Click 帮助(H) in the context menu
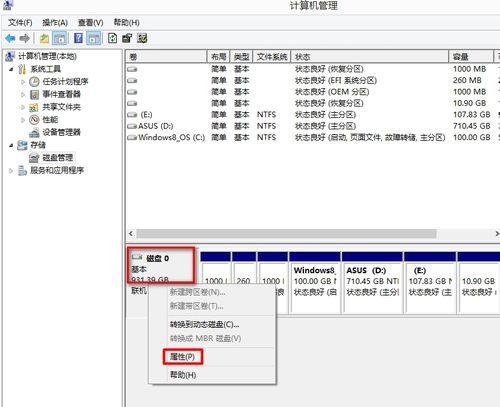 pos(183,375)
